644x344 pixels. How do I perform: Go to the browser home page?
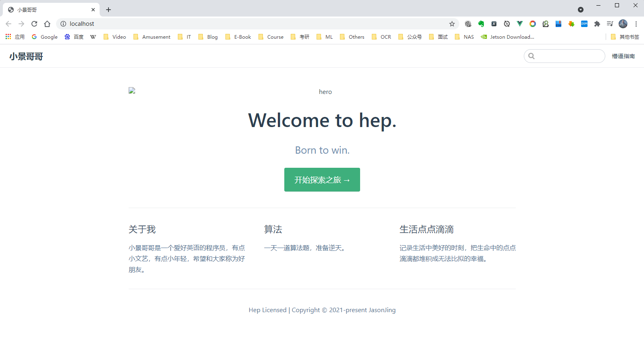pos(47,24)
